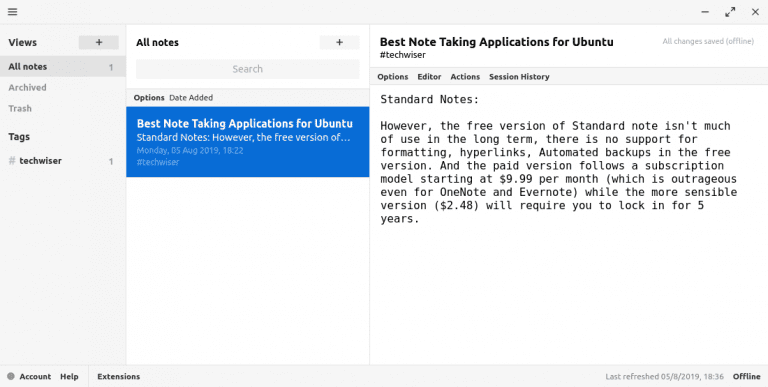Select the Best Note Taking Applications note
This screenshot has width=768, height=387.
[247, 142]
